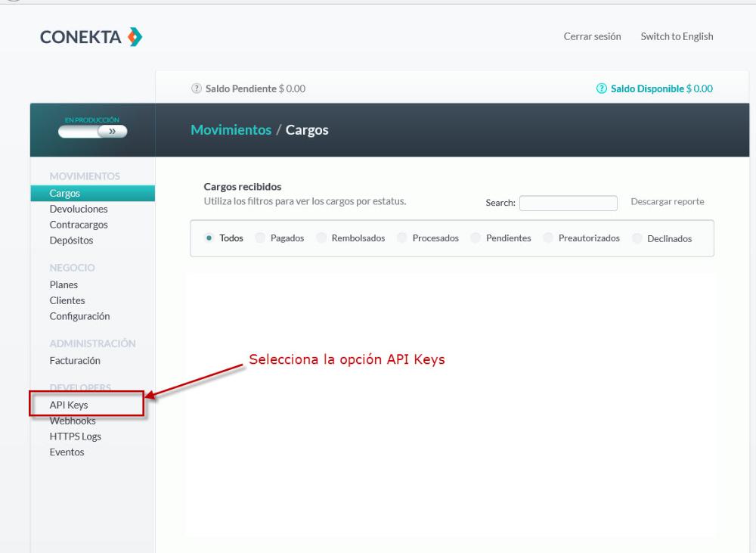Select the Pagados radio filter
This screenshot has width=756, height=553.
pos(260,238)
